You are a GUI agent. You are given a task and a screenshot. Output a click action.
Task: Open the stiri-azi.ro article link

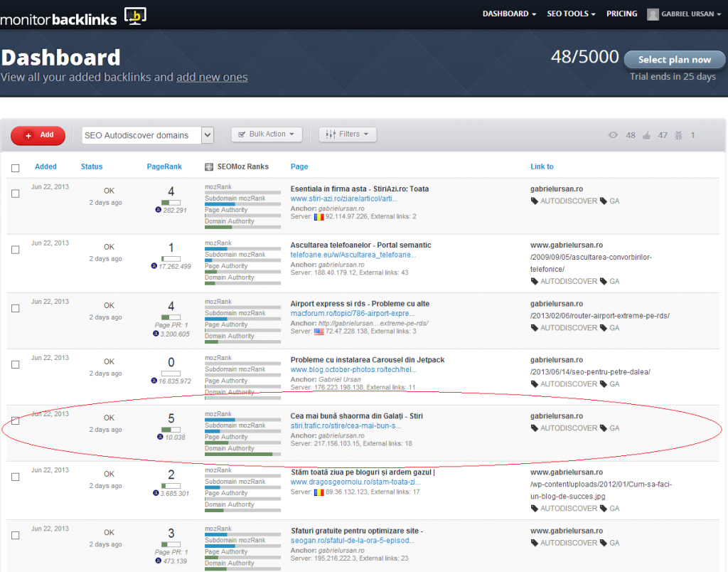[344, 199]
